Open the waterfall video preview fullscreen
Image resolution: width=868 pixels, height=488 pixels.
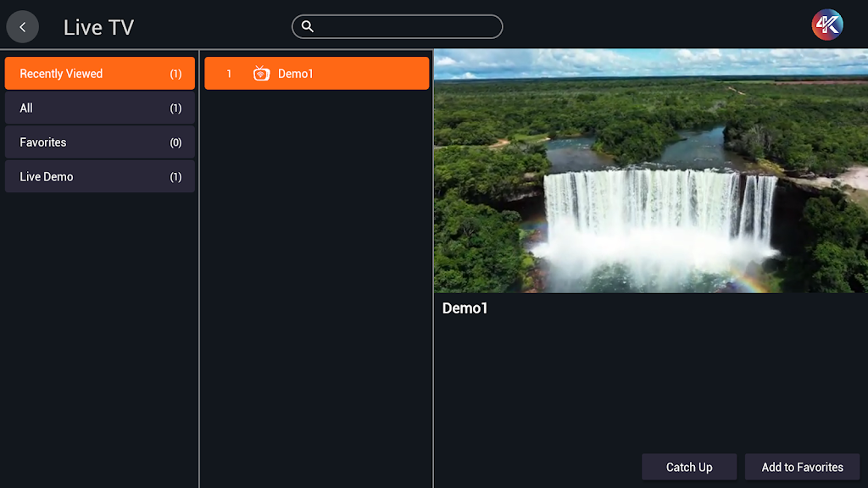650,170
